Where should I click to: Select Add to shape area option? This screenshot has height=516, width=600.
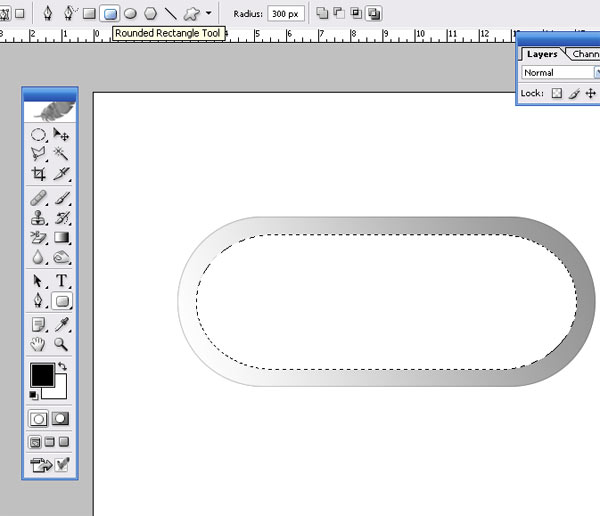[x=322, y=14]
